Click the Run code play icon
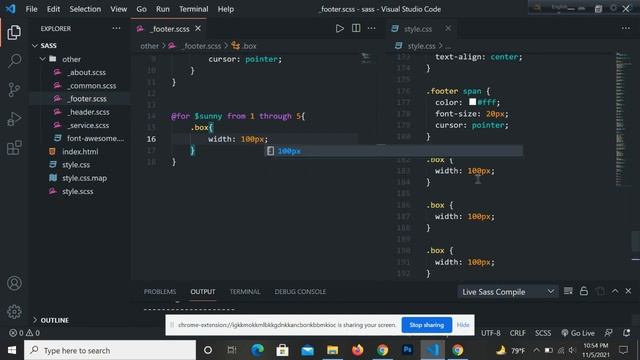Viewport: 640px width, 360px height. 340,29
